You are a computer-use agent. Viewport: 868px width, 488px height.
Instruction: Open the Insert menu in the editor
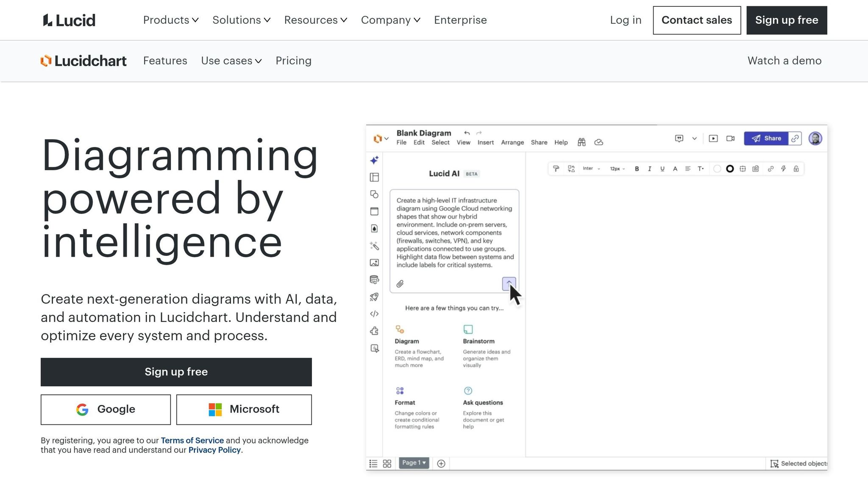(x=485, y=142)
